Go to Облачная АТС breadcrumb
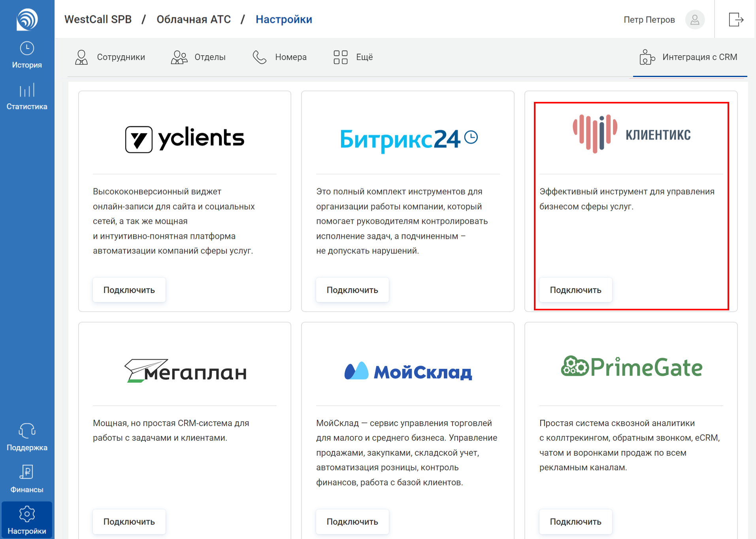The width and height of the screenshot is (756, 539). click(x=194, y=19)
